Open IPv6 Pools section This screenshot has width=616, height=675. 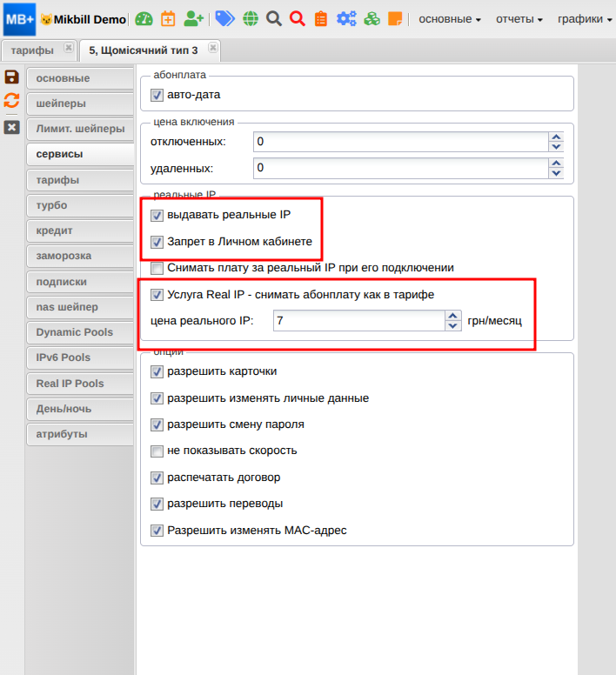[80, 358]
